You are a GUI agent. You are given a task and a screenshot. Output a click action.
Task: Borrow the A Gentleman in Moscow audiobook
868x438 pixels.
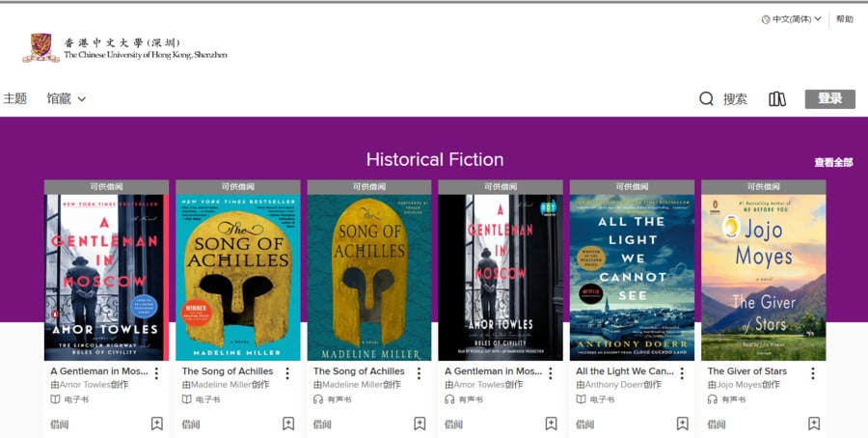point(453,424)
